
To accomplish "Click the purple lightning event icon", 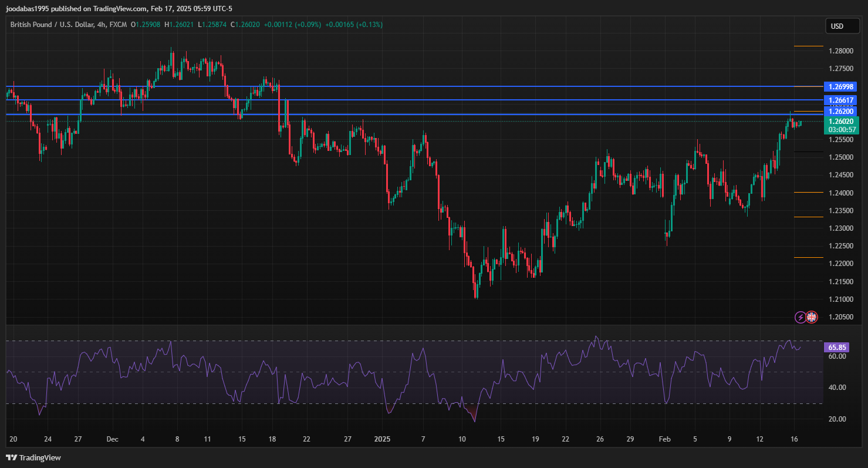I will pos(801,317).
